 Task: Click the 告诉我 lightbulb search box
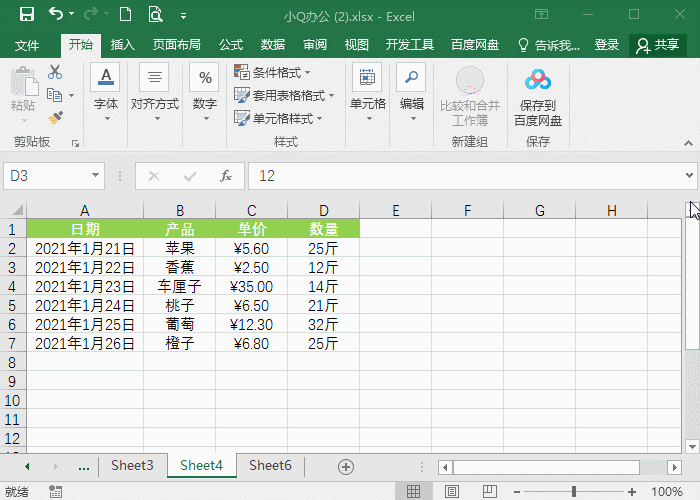(549, 45)
